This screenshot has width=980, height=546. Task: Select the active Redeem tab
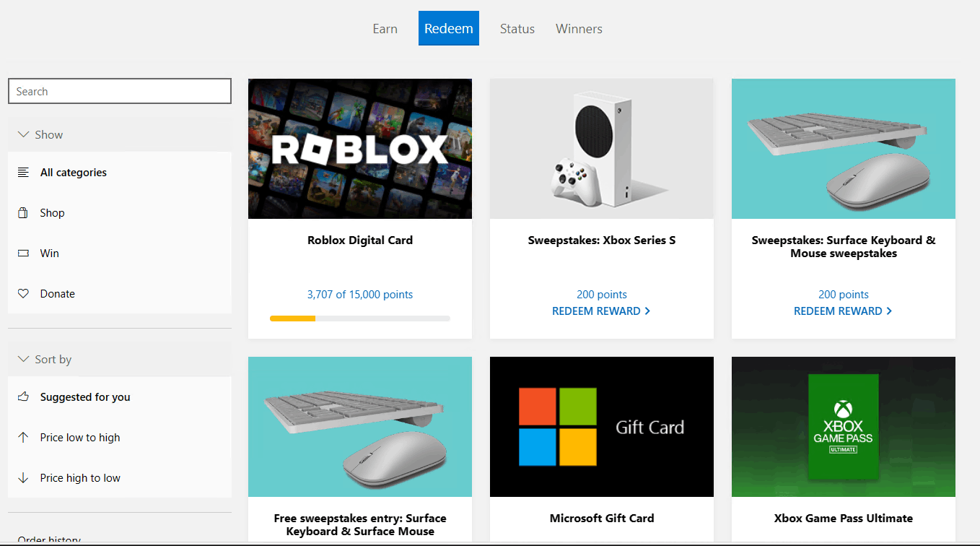[x=449, y=28]
